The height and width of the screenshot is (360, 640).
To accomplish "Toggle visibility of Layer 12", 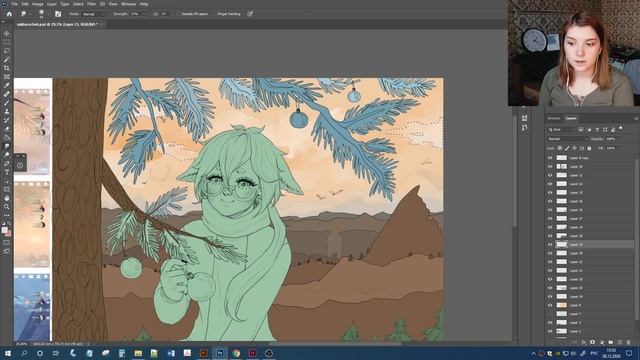I will (550, 184).
